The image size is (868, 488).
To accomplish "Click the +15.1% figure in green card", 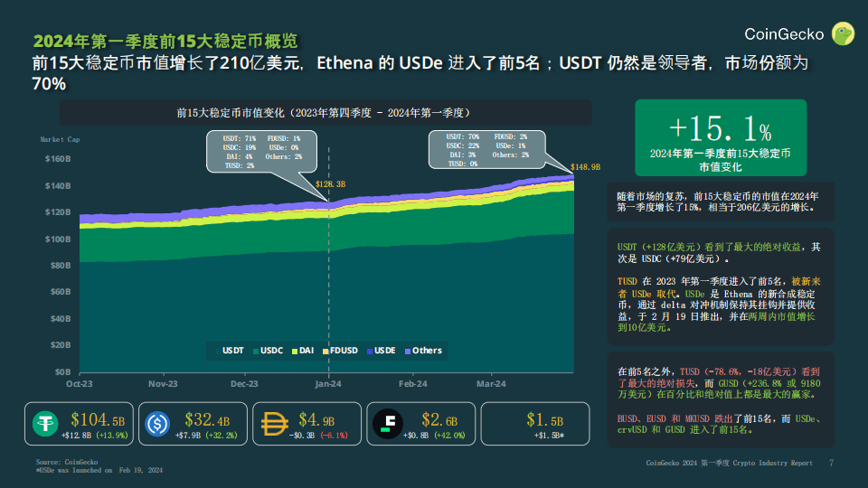I will tap(721, 128).
